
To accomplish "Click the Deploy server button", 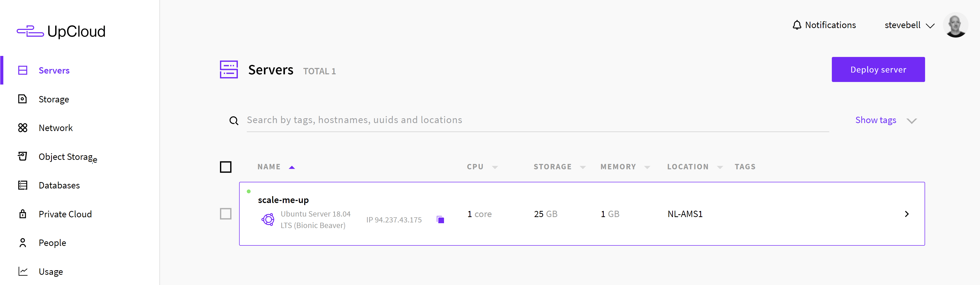I will pos(878,70).
